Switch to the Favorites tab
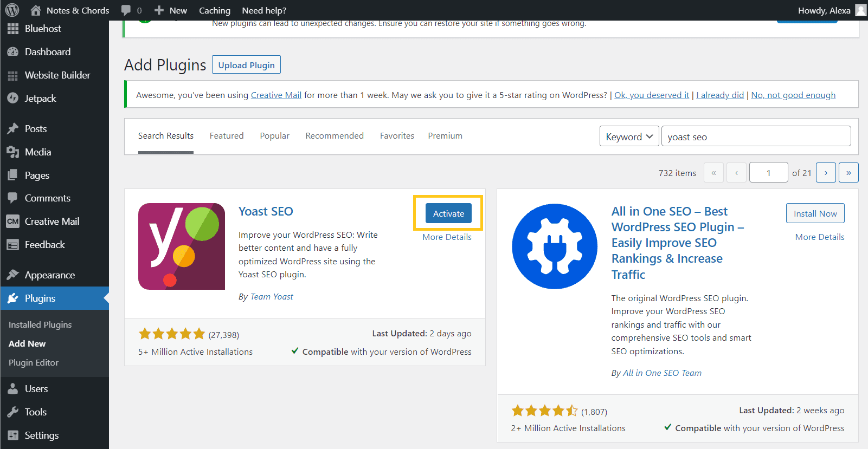This screenshot has width=868, height=449. coord(397,136)
